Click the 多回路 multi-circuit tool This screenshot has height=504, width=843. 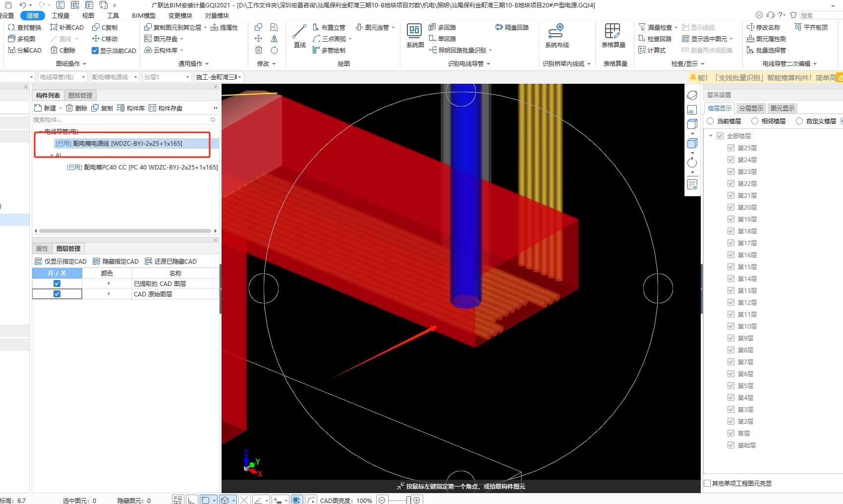(442, 27)
